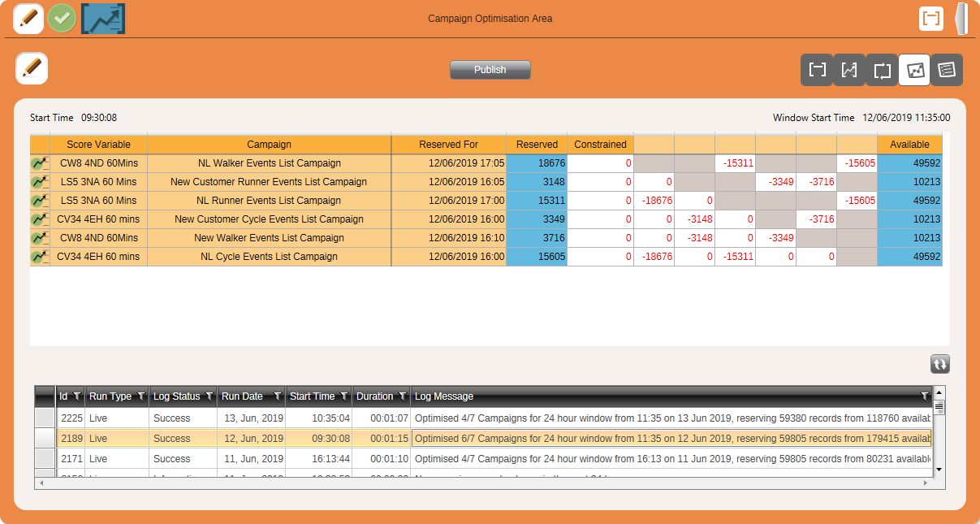The height and width of the screenshot is (524, 980).
Task: Select log row 2171 row selector
Action: tap(45, 458)
